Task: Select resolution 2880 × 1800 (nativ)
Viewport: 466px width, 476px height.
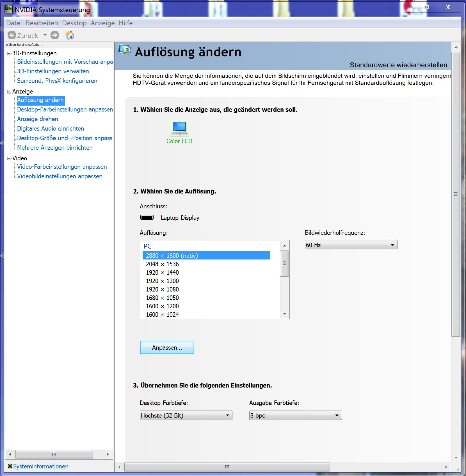Action: click(206, 256)
